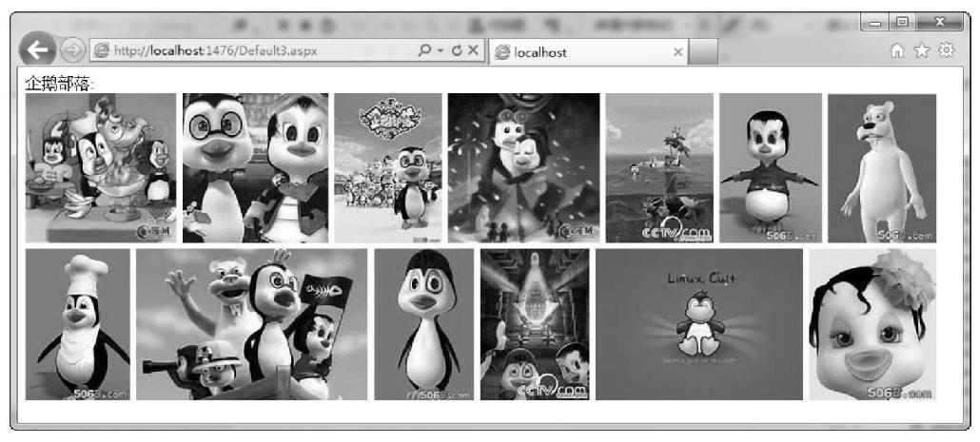Open the penguin crowd poster thumbnail
This screenshot has width=980, height=442.
click(388, 168)
